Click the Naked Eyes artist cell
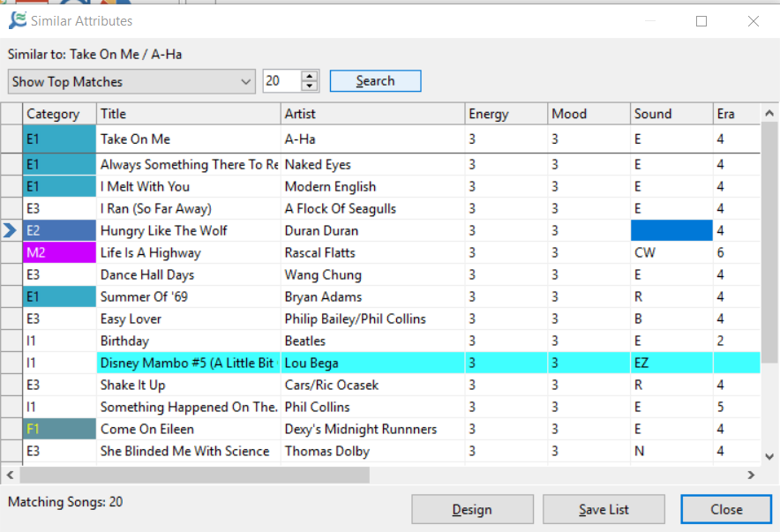 click(x=372, y=165)
